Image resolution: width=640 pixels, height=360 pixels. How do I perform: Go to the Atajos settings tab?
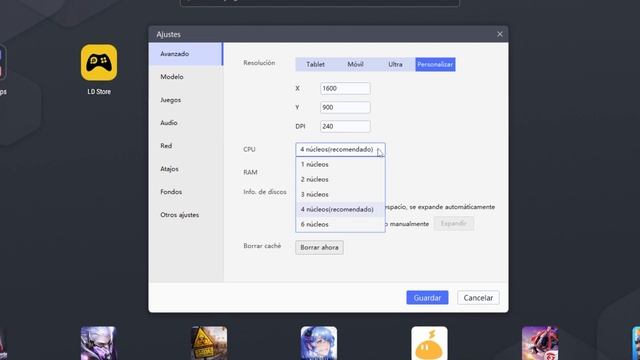tap(186, 169)
